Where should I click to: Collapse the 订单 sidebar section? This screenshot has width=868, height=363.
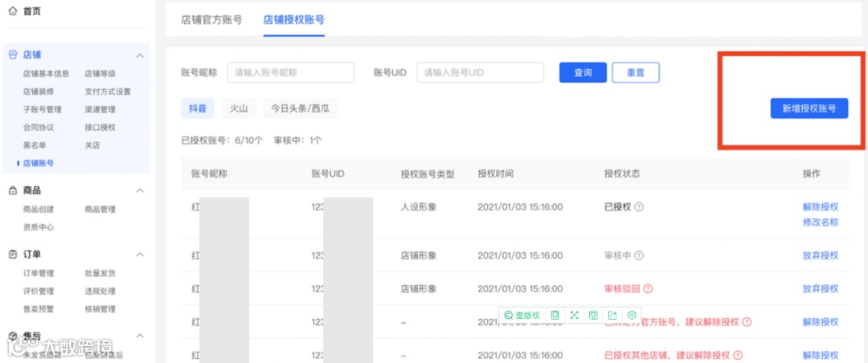[140, 255]
